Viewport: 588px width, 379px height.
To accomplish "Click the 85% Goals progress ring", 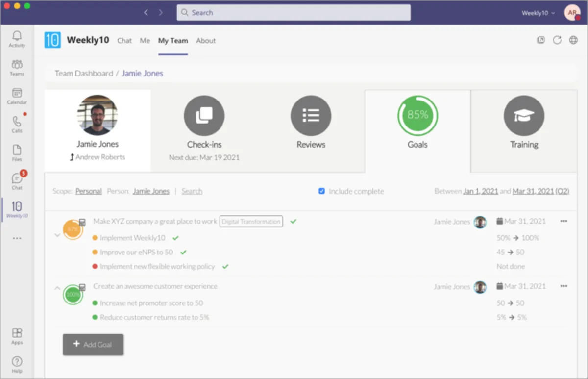I will click(417, 115).
